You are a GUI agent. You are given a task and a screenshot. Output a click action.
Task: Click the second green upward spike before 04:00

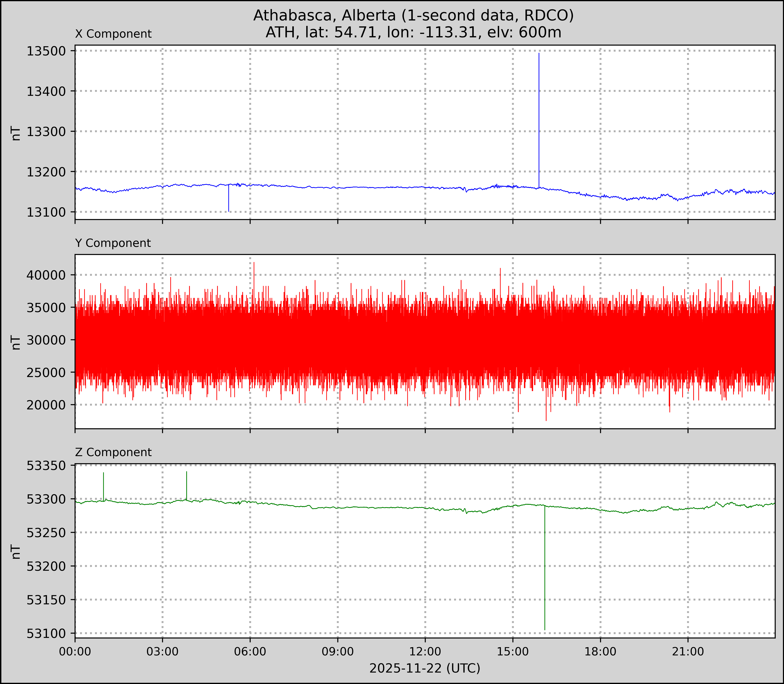187,484
